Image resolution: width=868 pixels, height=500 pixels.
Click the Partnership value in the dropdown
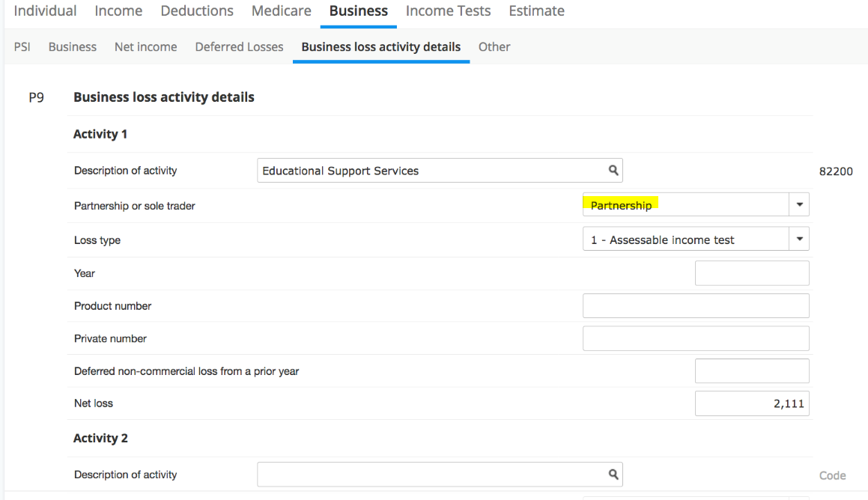tap(621, 206)
